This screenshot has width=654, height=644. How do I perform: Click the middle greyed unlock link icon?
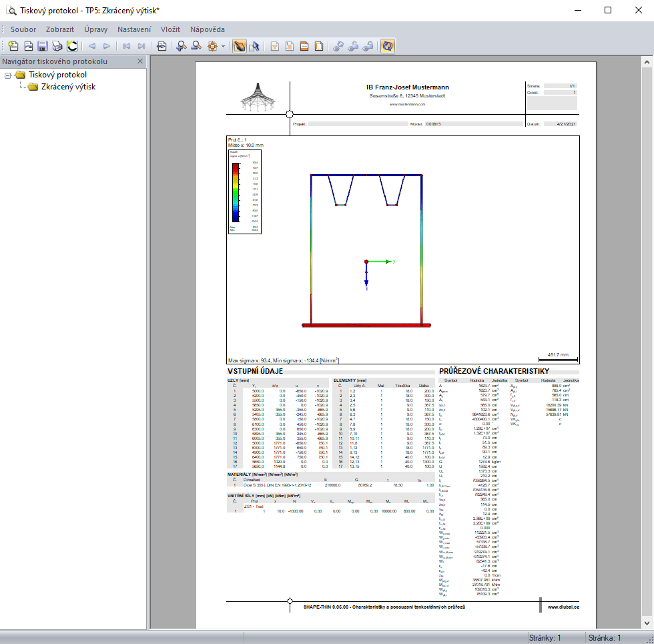pos(353,46)
